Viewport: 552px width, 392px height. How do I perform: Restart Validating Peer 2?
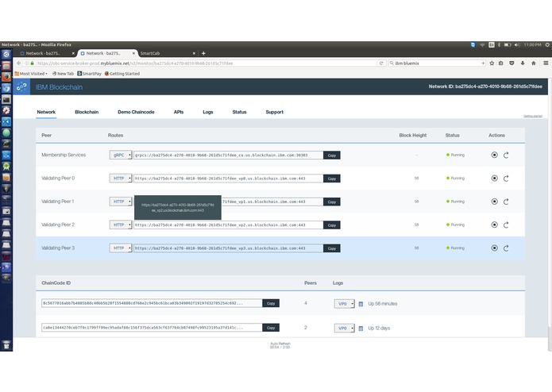(x=506, y=225)
